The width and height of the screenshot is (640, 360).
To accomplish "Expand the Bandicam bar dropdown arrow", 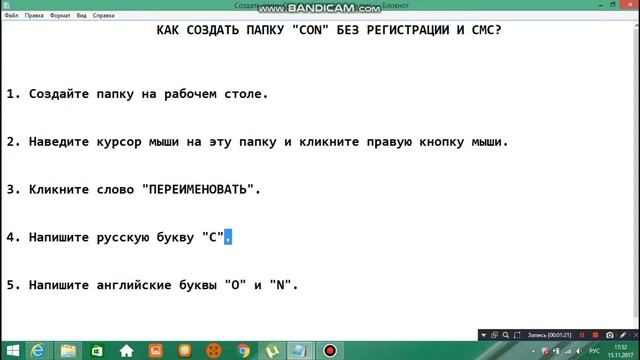I will pos(484,335).
